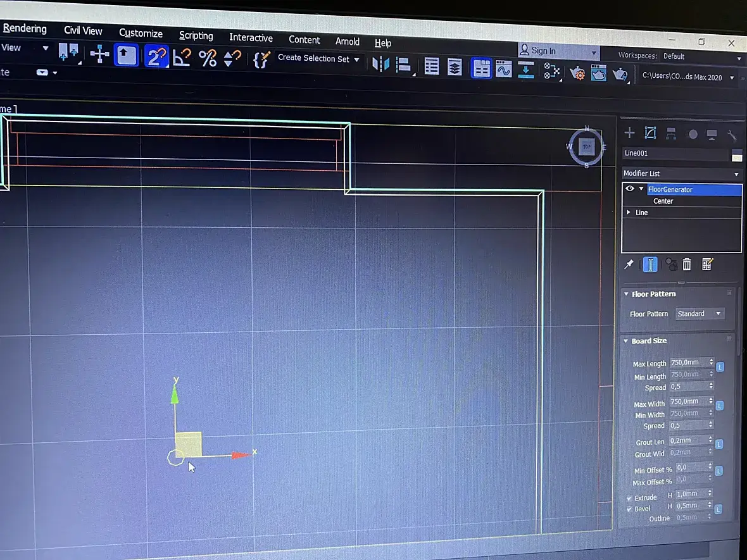The height and width of the screenshot is (560, 747).
Task: Open the Customize menu
Action: [x=141, y=33]
